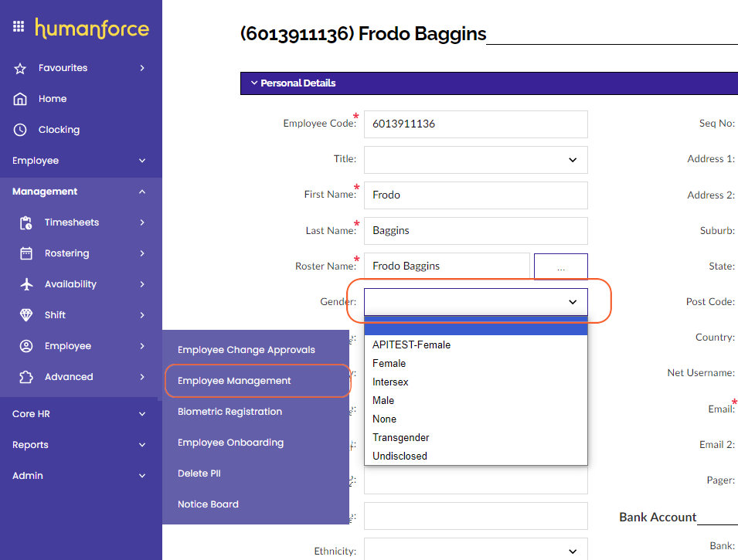Open Biometric Registration from the submenu
This screenshot has width=738, height=560.
(230, 412)
